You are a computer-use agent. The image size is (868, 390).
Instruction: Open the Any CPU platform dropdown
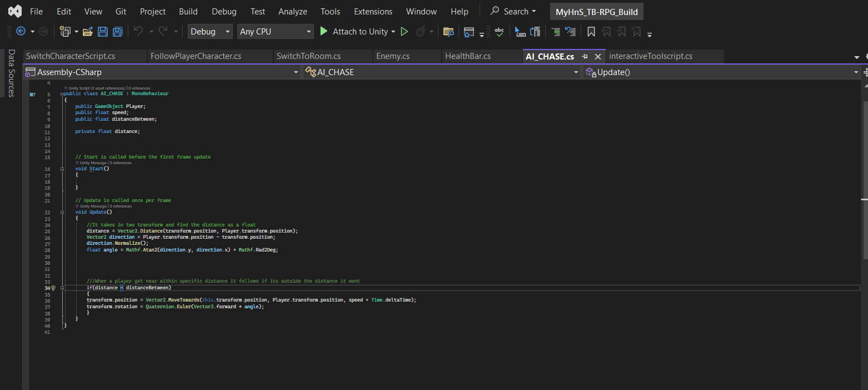coord(276,32)
